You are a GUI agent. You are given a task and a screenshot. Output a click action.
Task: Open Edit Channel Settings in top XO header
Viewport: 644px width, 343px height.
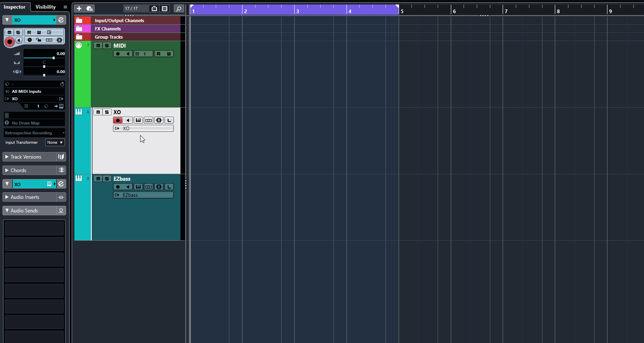tap(61, 20)
